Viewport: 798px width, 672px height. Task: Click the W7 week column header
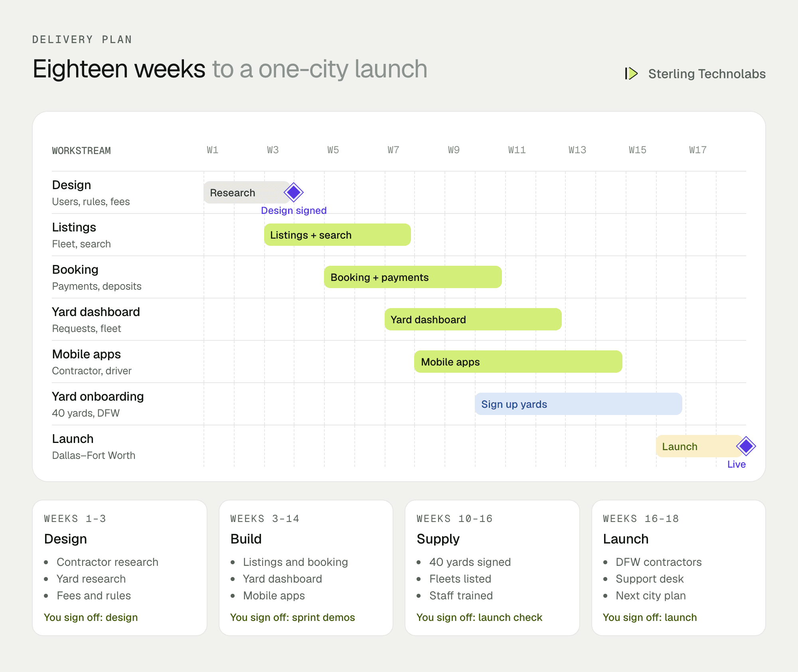pos(393,150)
